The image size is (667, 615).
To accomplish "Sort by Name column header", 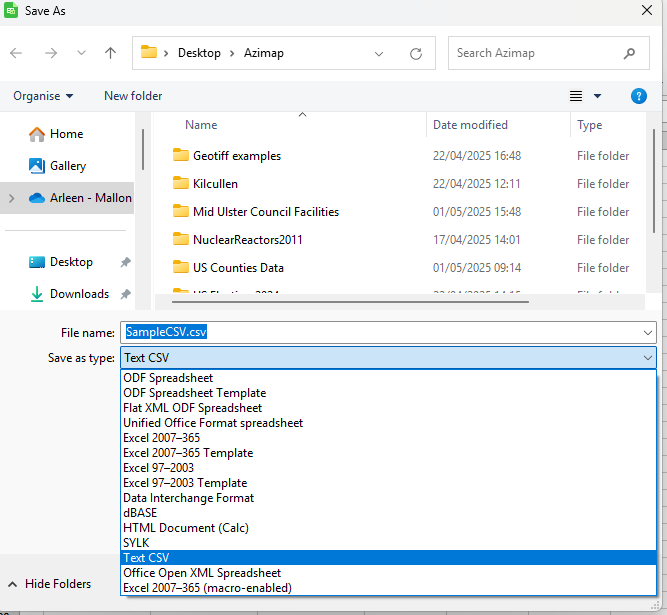I will pyautogui.click(x=201, y=125).
